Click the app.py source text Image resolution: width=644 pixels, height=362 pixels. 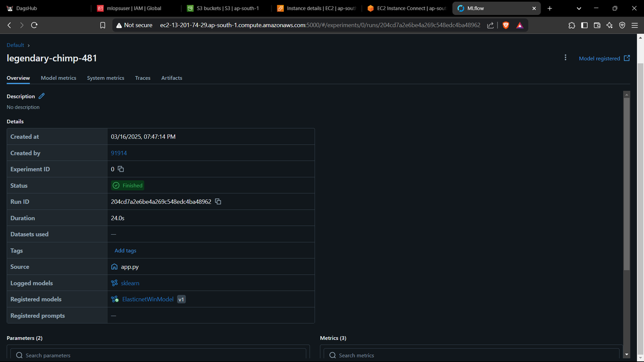click(x=130, y=267)
